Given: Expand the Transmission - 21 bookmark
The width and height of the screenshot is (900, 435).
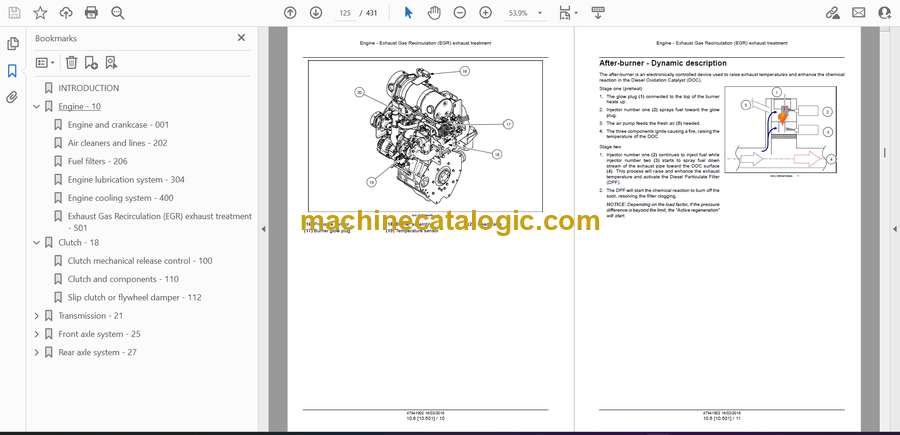Looking at the screenshot, I should 37,316.
